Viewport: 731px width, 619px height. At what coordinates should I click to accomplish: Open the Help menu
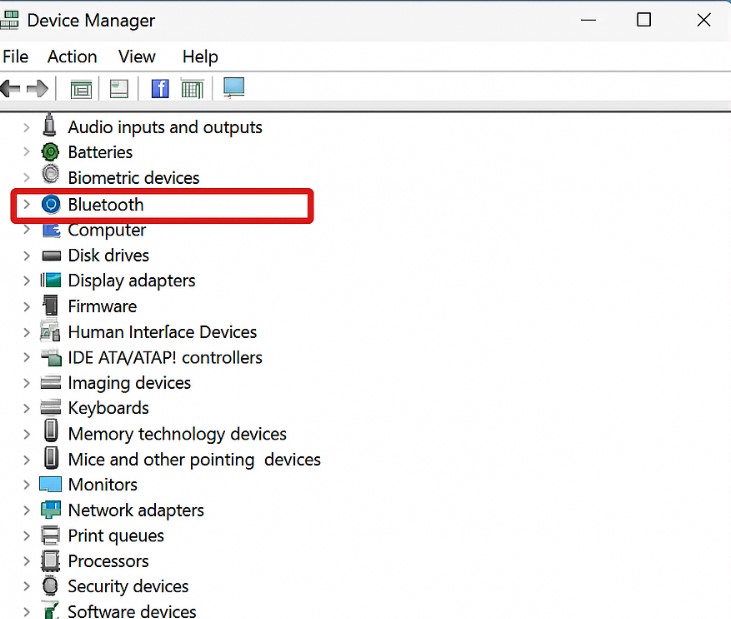[x=200, y=57]
